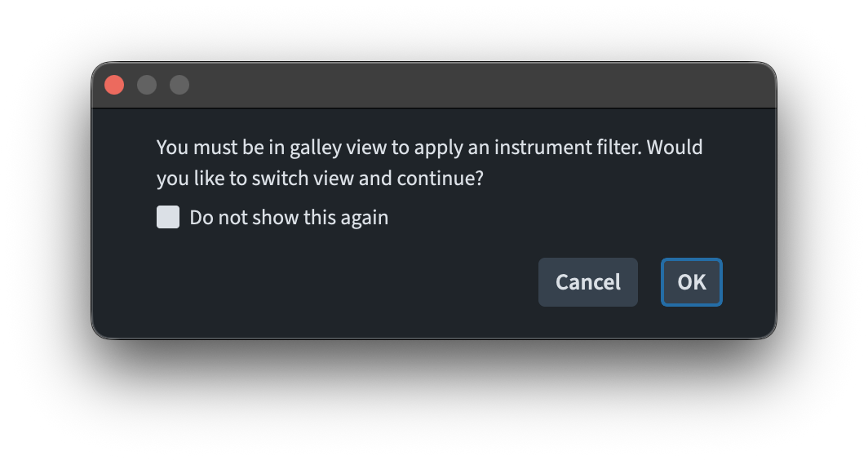Confirm switching to galley view
The width and height of the screenshot is (868, 460).
tap(691, 282)
